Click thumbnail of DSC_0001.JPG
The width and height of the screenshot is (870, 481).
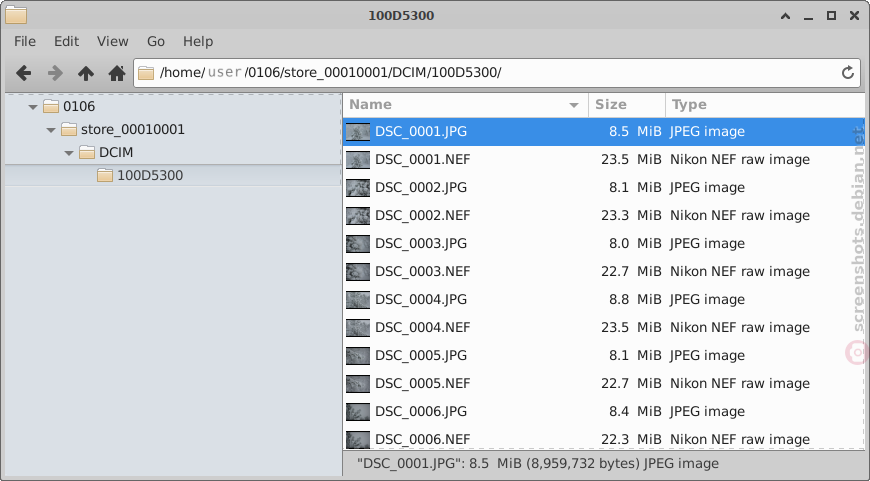[358, 132]
